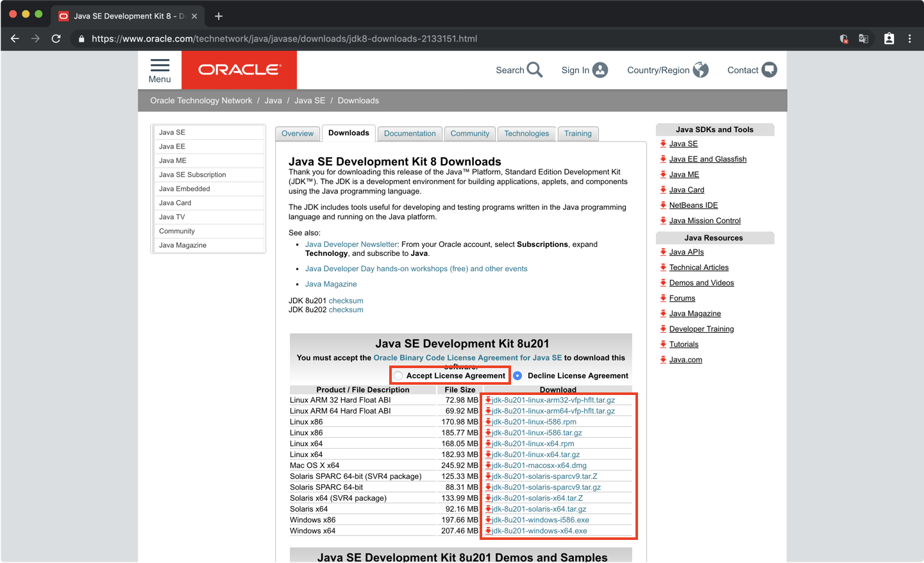924x563 pixels.
Task: Download jdk-8u201-macosx-x64.dmg
Action: coord(539,466)
